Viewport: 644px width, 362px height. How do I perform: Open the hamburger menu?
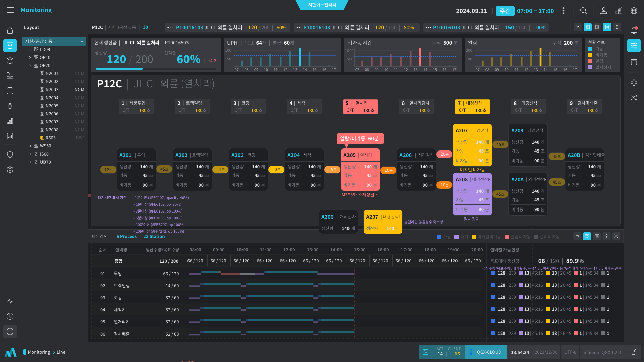[x=10, y=10]
